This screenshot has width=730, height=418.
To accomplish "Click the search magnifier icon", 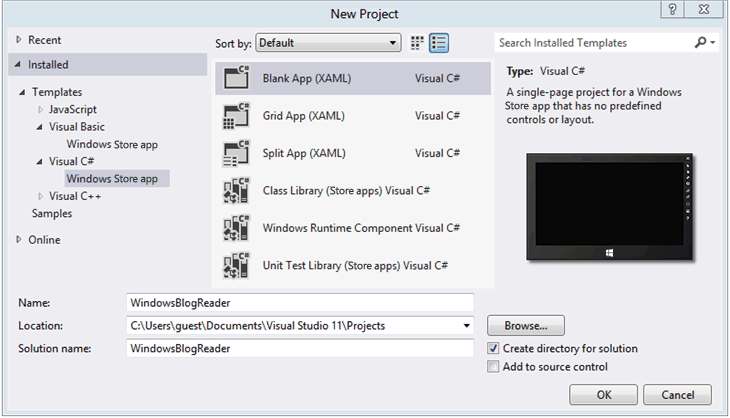I will tap(701, 43).
